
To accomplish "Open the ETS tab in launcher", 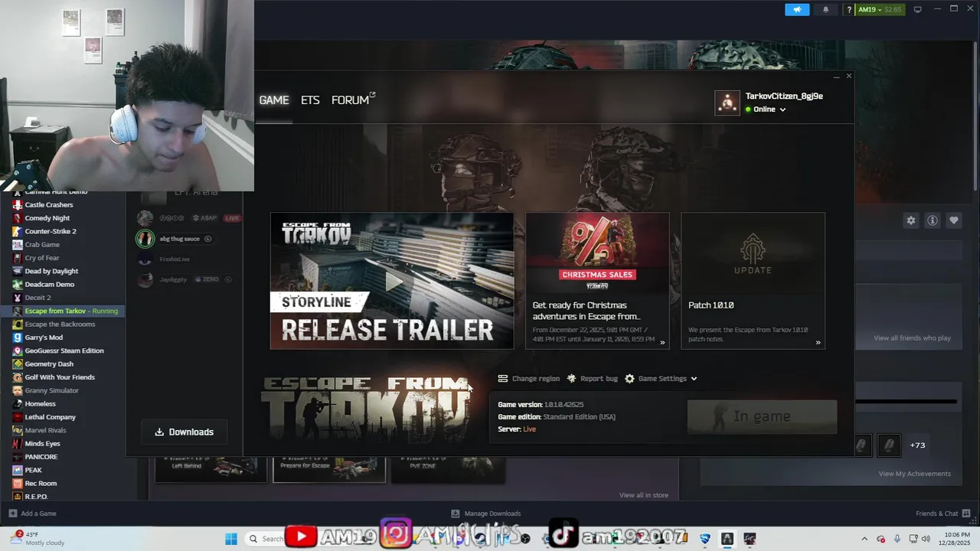I will [310, 100].
